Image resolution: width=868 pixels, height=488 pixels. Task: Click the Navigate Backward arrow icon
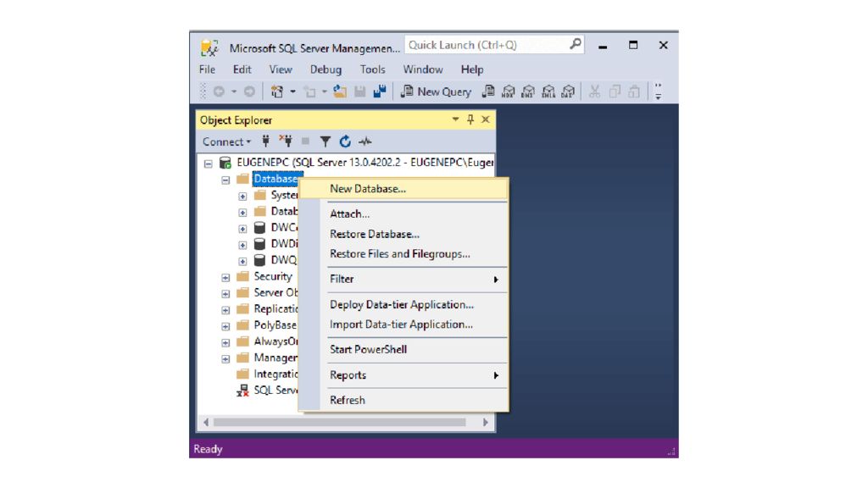220,91
